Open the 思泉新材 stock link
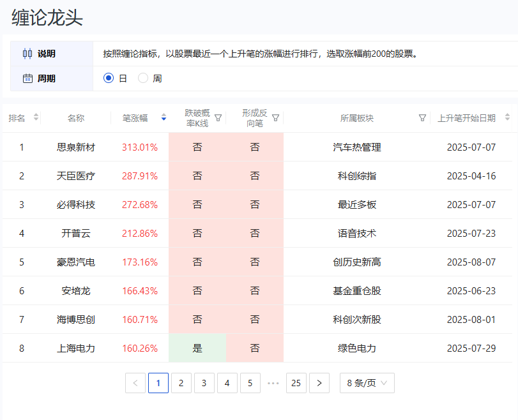The width and height of the screenshot is (518, 420). pos(77,147)
